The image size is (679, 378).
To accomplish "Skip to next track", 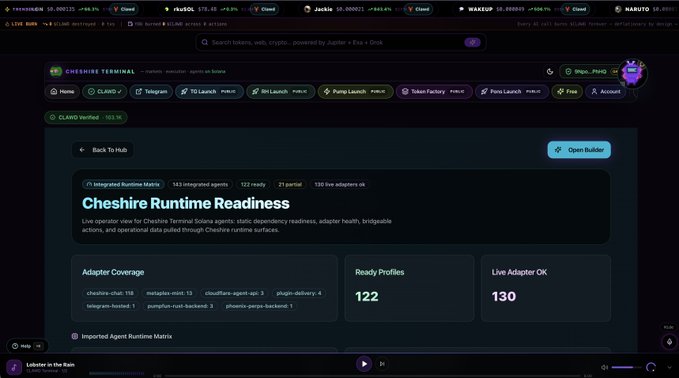I will point(382,364).
